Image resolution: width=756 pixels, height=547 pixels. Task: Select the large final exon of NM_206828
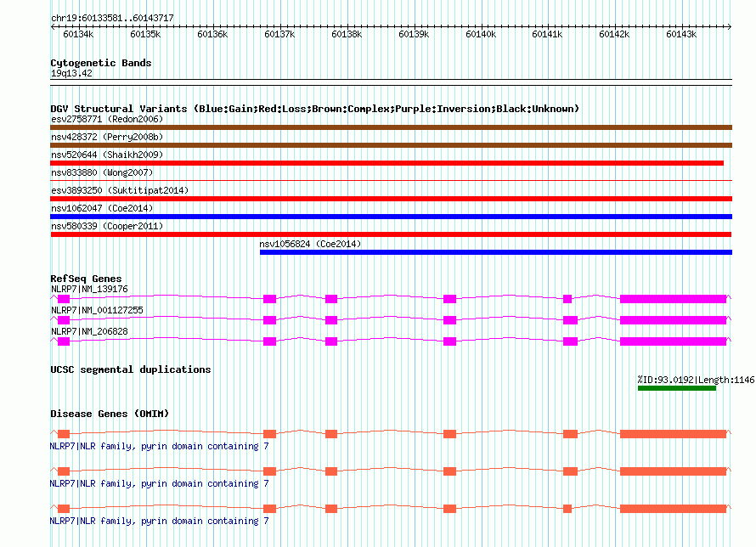673,341
